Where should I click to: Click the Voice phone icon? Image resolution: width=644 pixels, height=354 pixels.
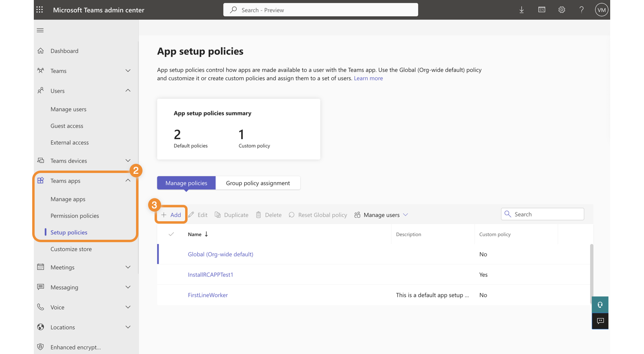[x=41, y=307]
